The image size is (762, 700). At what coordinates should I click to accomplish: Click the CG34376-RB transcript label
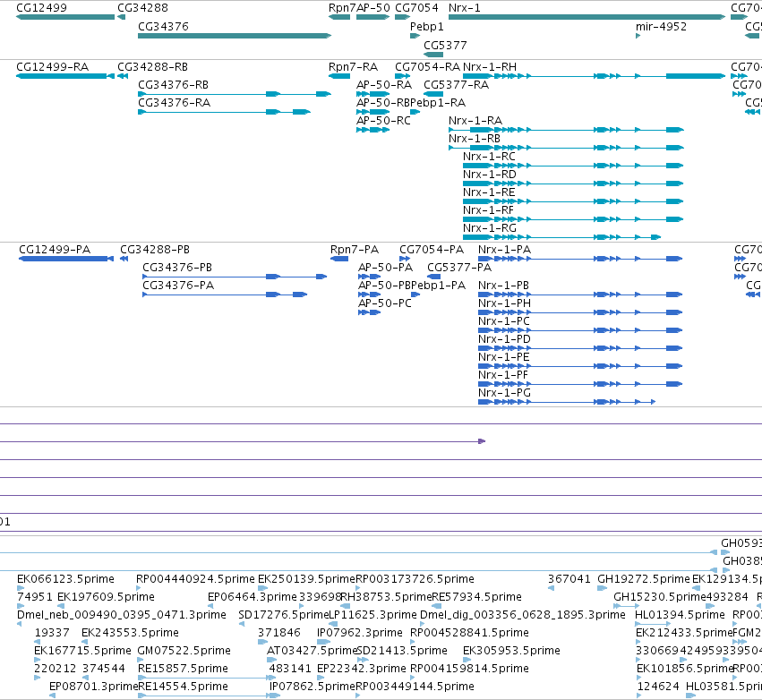click(173, 84)
